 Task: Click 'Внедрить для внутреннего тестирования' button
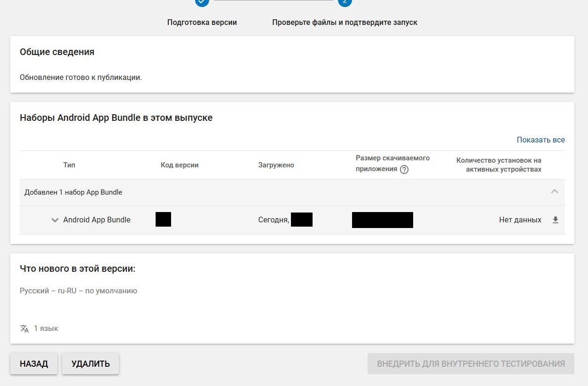(471, 364)
